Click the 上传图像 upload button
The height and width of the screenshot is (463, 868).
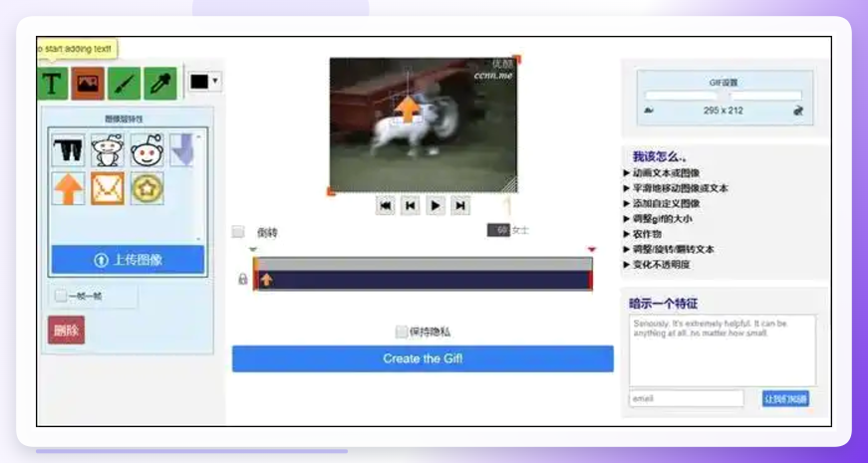[128, 260]
